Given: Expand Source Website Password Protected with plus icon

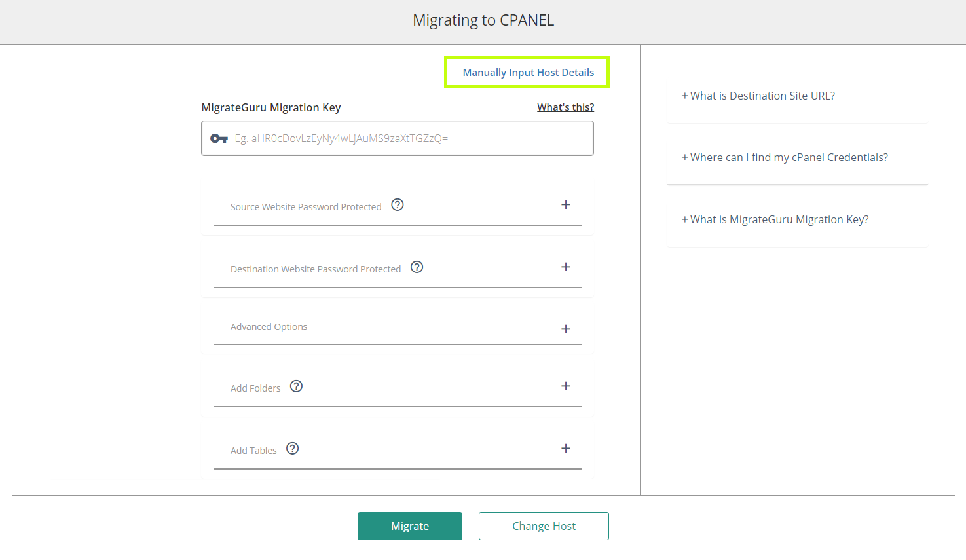Looking at the screenshot, I should point(566,205).
